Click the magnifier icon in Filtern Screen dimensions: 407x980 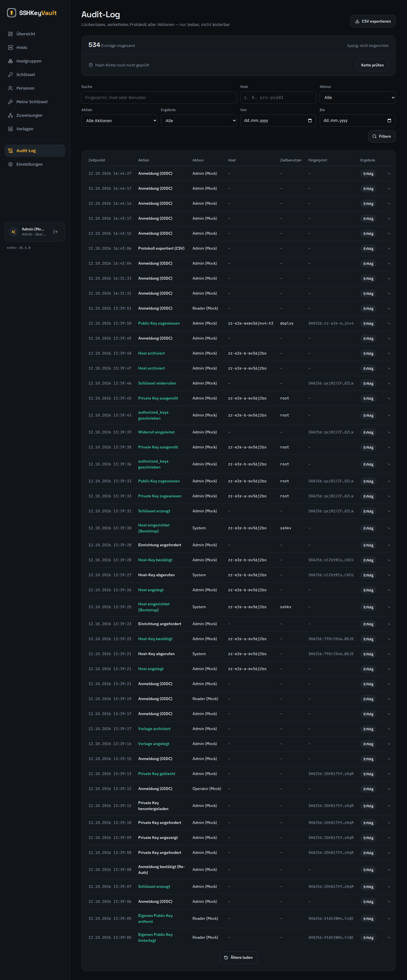click(374, 136)
